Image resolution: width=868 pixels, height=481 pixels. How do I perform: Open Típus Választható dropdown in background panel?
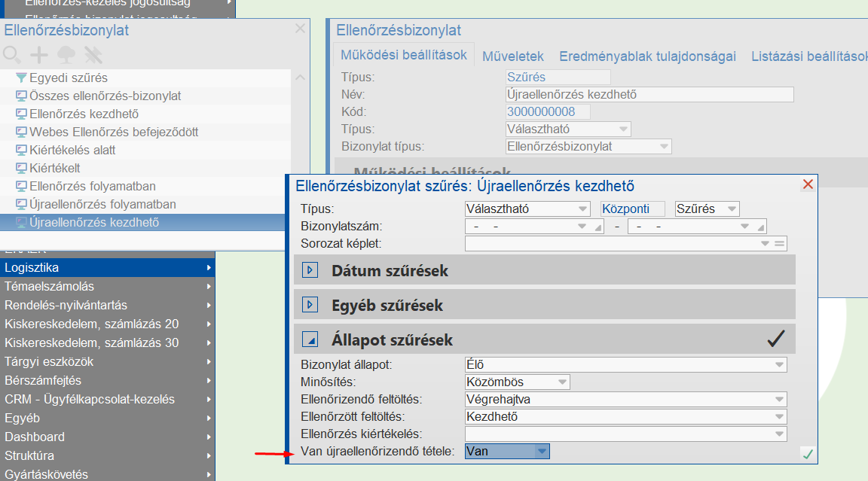[x=568, y=129]
